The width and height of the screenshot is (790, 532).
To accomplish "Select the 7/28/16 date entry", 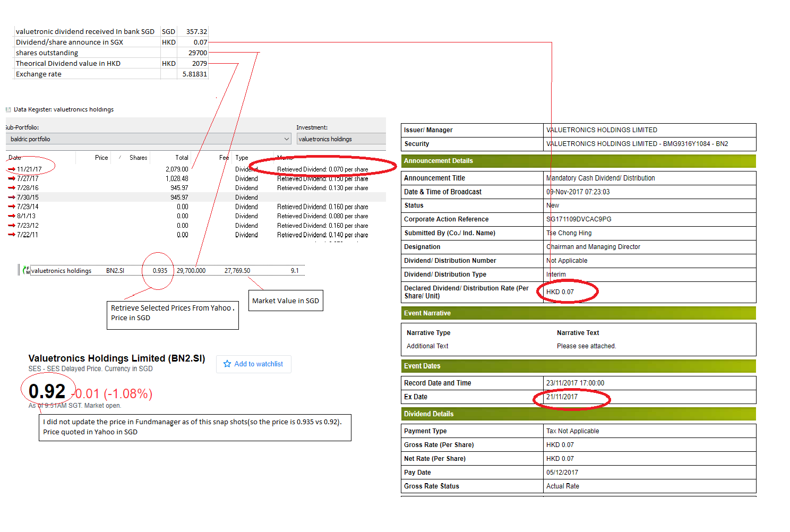I will pyautogui.click(x=28, y=188).
